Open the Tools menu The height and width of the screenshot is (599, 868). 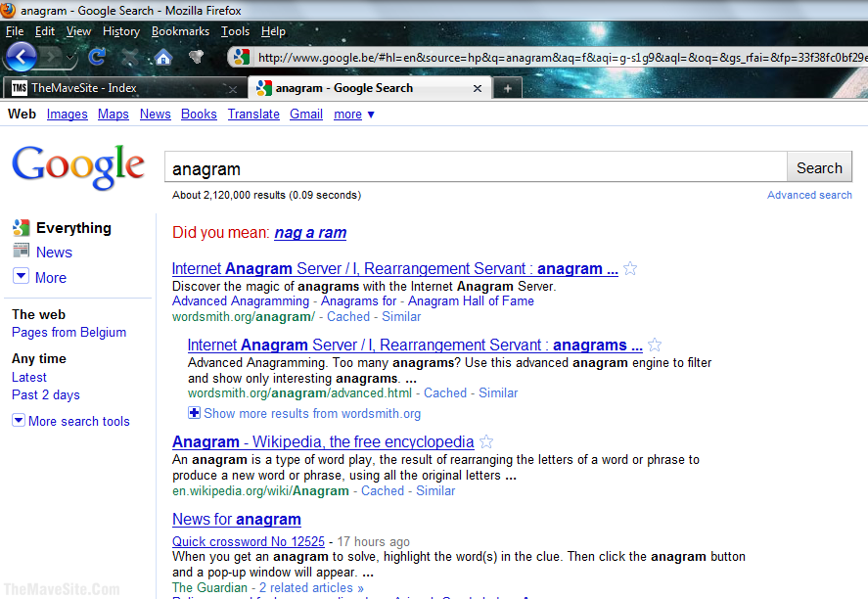235,31
